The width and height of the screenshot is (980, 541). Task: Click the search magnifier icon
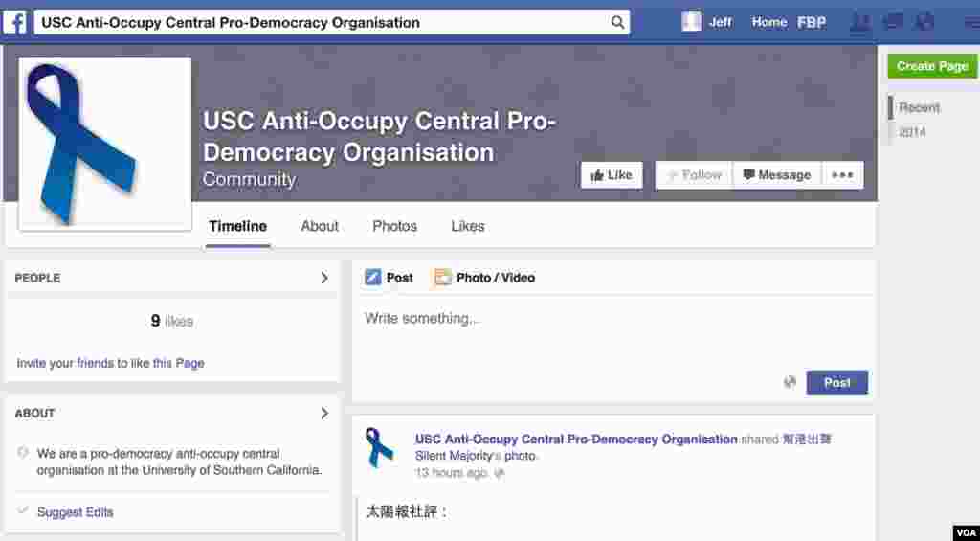(x=617, y=22)
